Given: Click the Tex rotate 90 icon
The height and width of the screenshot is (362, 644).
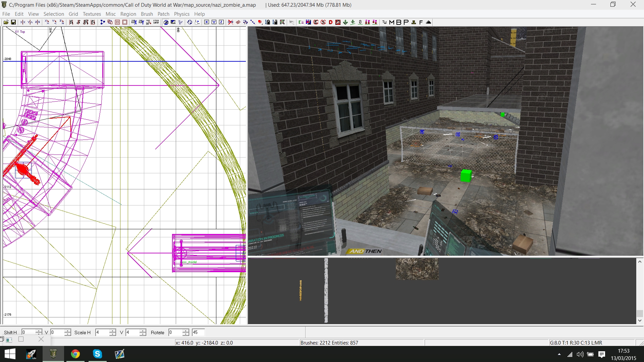Looking at the screenshot, I should [149, 22].
